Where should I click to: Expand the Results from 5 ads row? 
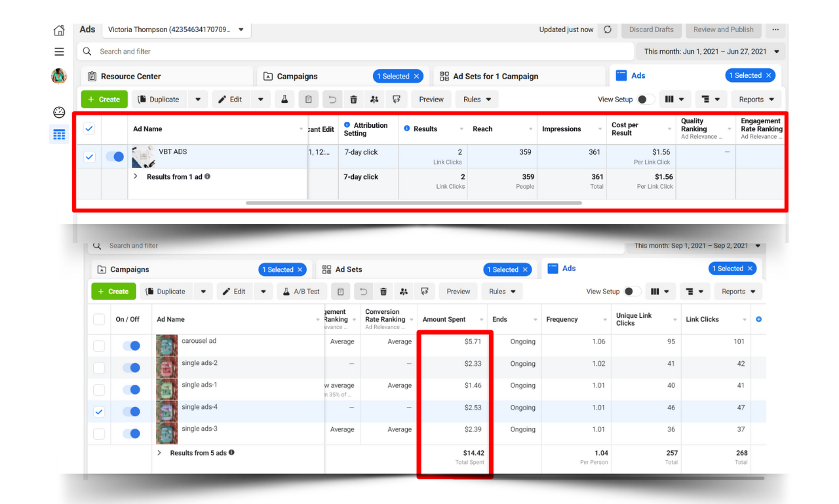pos(159,453)
